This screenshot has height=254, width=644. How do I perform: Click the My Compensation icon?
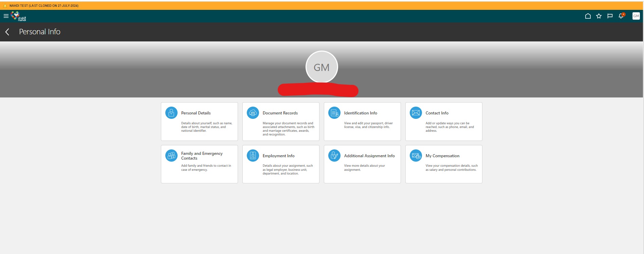(416, 156)
